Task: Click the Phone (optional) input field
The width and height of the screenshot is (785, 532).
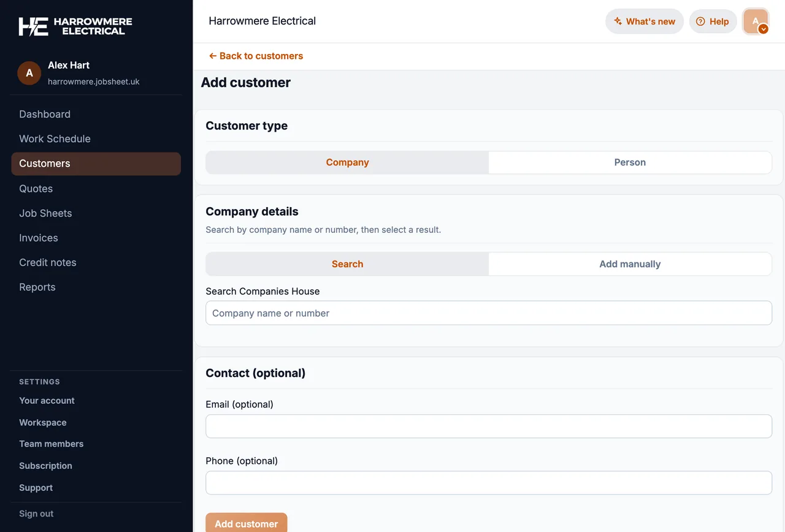Action: (x=489, y=482)
